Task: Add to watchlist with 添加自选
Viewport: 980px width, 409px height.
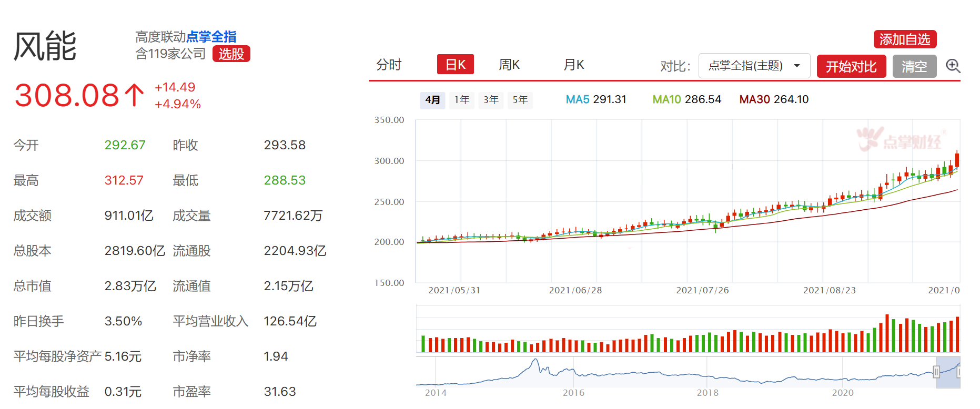Action: [x=905, y=39]
